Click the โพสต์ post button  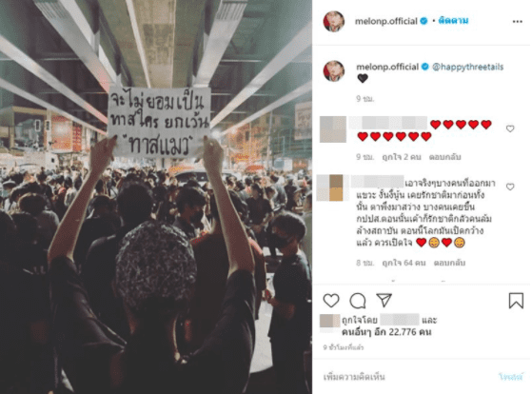click(x=511, y=377)
